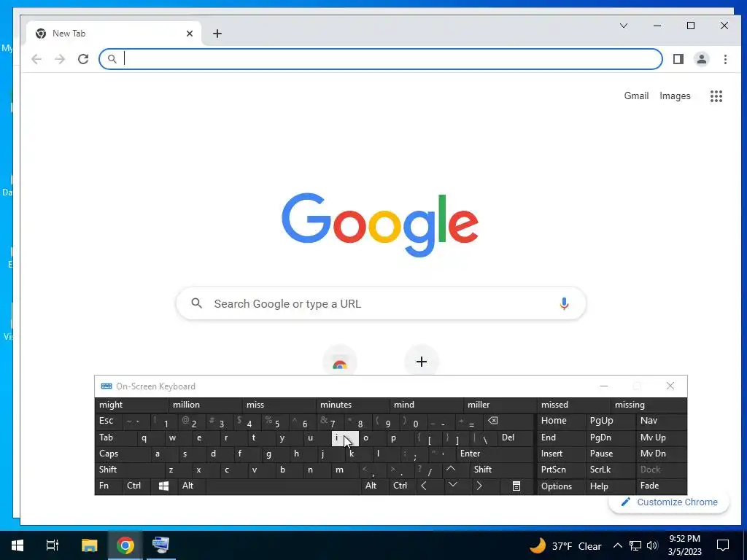Viewport: 747px width, 560px height.
Task: Go back using Chrome's back arrow
Action: pos(36,59)
